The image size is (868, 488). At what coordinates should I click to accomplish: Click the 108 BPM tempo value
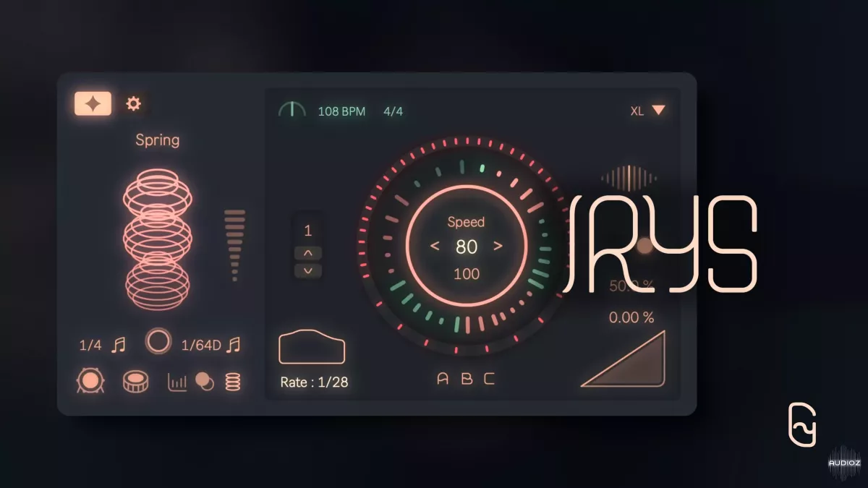[x=341, y=111]
